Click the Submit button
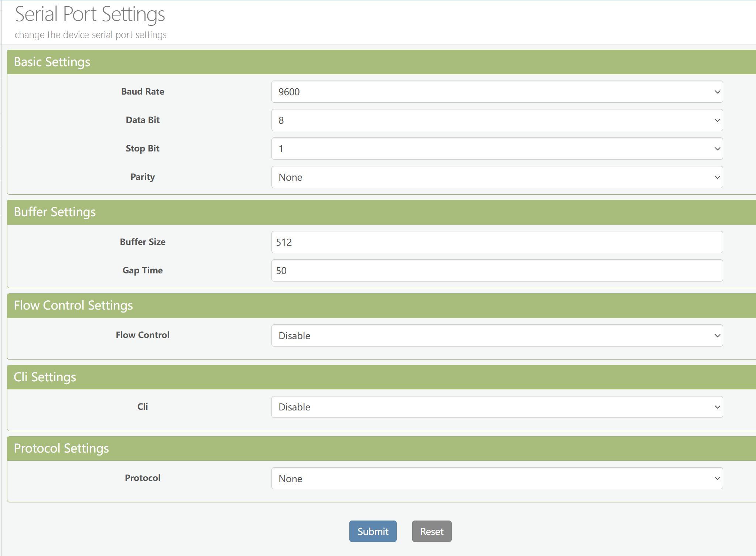The image size is (756, 556). (373, 531)
